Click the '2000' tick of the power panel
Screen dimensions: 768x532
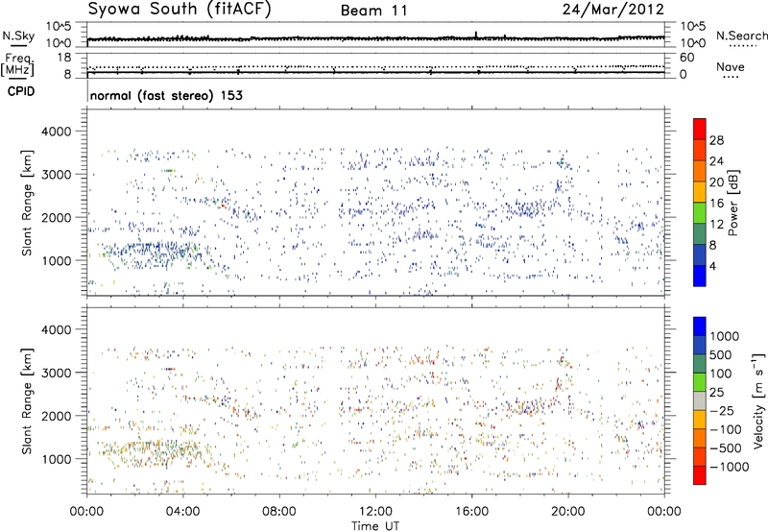(57, 217)
